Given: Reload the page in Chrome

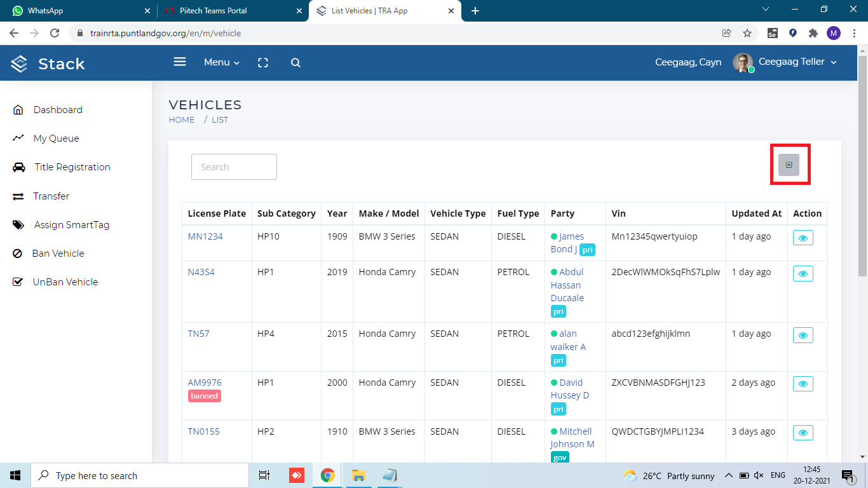Looking at the screenshot, I should [55, 33].
